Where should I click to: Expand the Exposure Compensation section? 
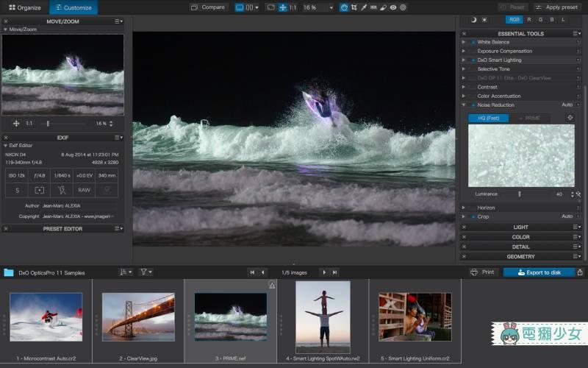click(x=464, y=52)
